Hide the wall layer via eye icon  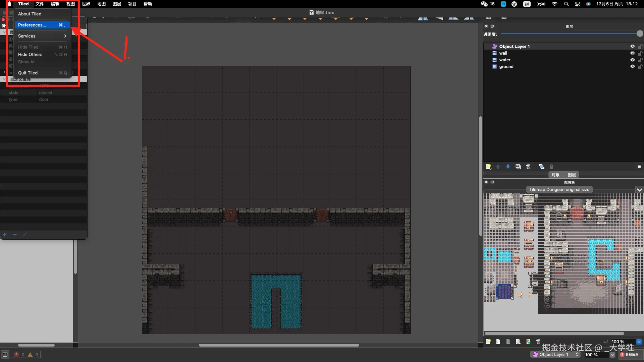tap(632, 53)
